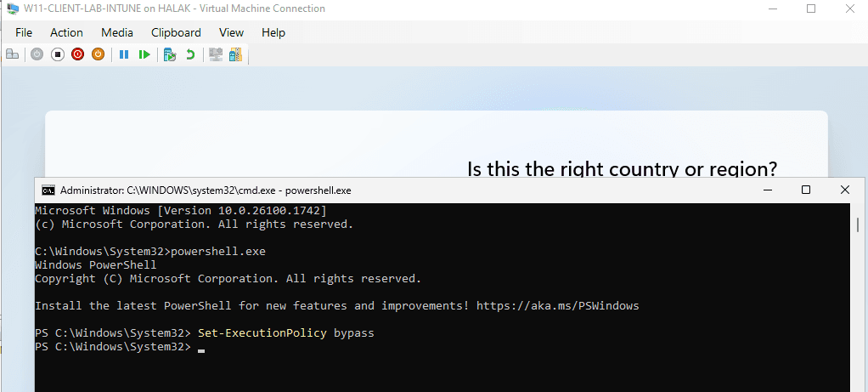Pause the virtual machine
The image size is (868, 392).
[x=124, y=54]
